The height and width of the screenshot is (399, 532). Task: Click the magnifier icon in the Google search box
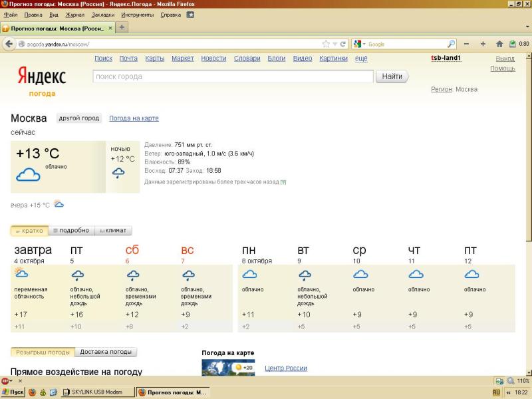tap(451, 44)
